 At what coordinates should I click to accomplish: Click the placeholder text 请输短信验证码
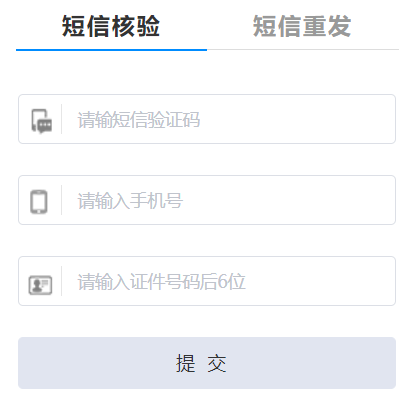[139, 120]
